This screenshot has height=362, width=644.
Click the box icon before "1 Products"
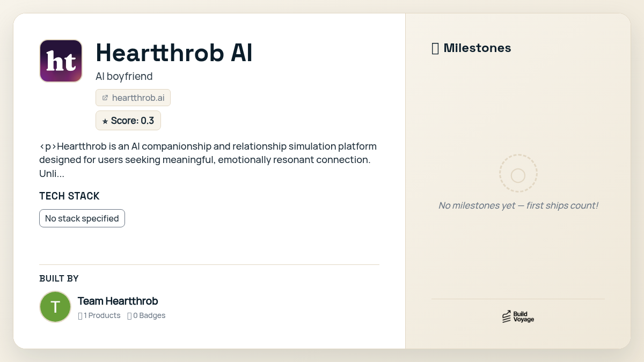pyautogui.click(x=81, y=315)
